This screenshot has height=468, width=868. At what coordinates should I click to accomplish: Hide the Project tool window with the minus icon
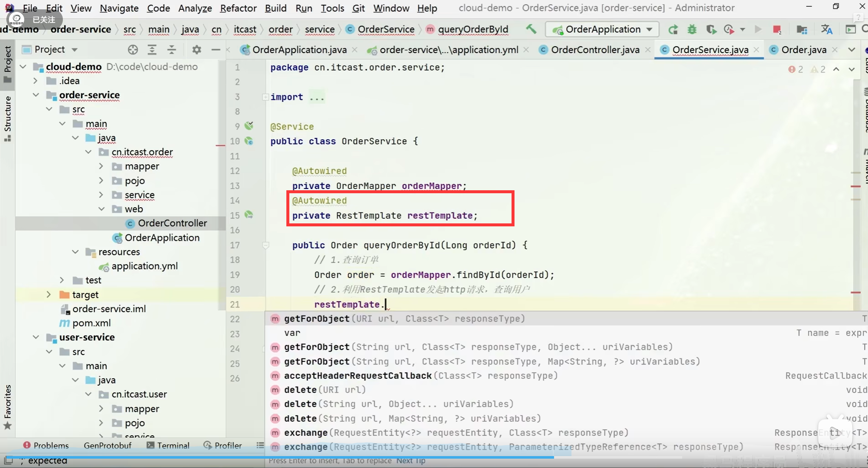point(216,50)
